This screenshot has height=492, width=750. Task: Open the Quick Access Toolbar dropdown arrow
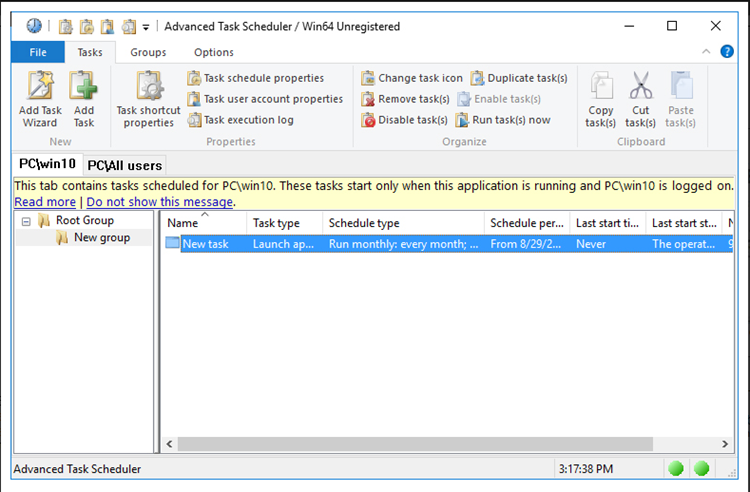pos(146,27)
